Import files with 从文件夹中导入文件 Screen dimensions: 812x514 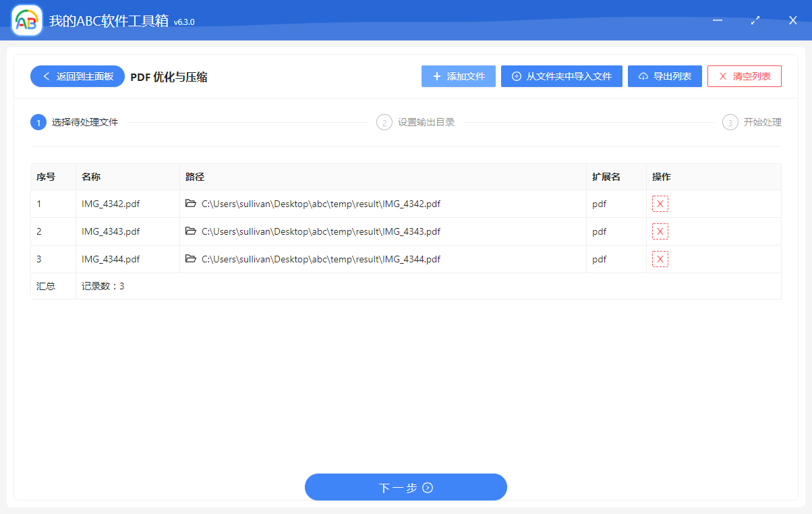point(562,76)
